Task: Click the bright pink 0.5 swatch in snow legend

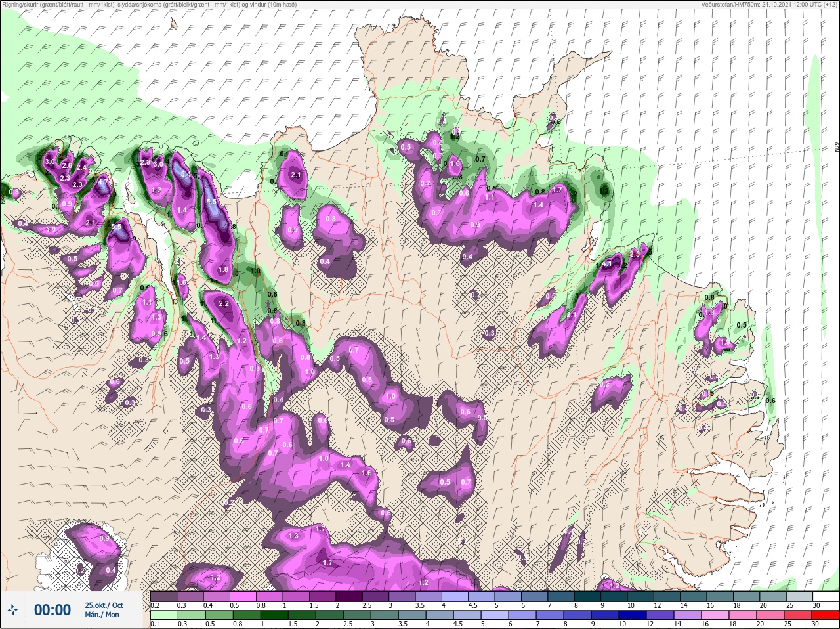Action: click(243, 597)
